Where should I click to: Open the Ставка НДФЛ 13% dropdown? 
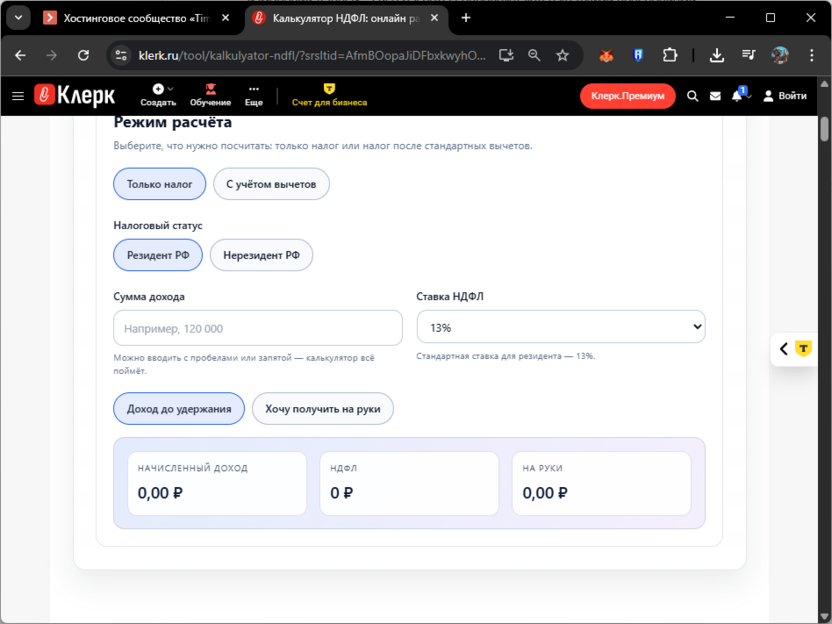click(x=561, y=327)
